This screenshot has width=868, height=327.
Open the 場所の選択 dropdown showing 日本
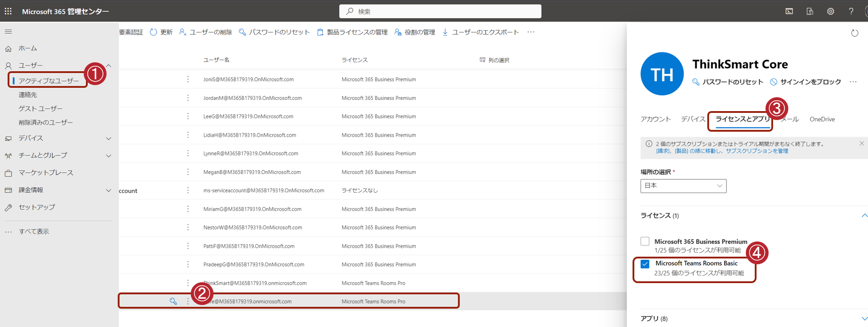point(684,186)
